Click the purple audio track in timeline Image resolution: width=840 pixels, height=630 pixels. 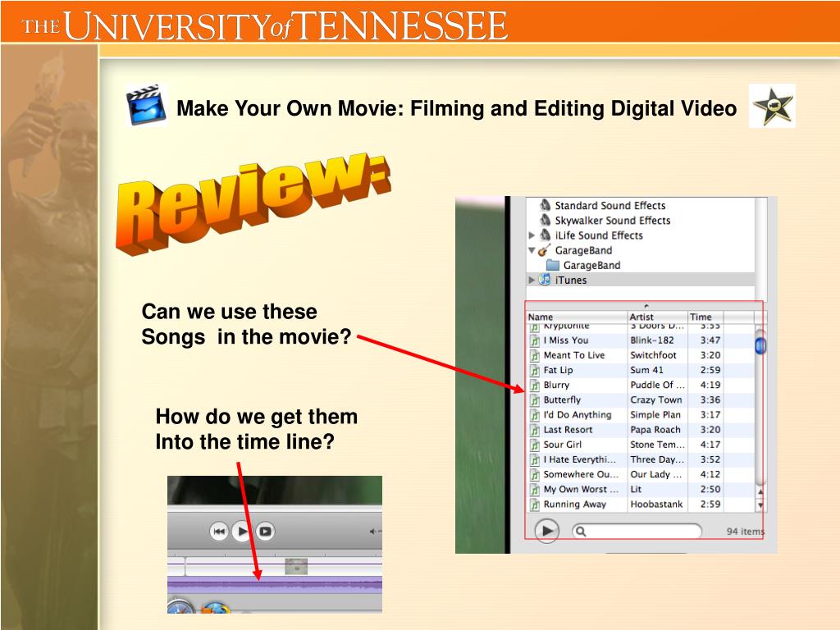275,584
